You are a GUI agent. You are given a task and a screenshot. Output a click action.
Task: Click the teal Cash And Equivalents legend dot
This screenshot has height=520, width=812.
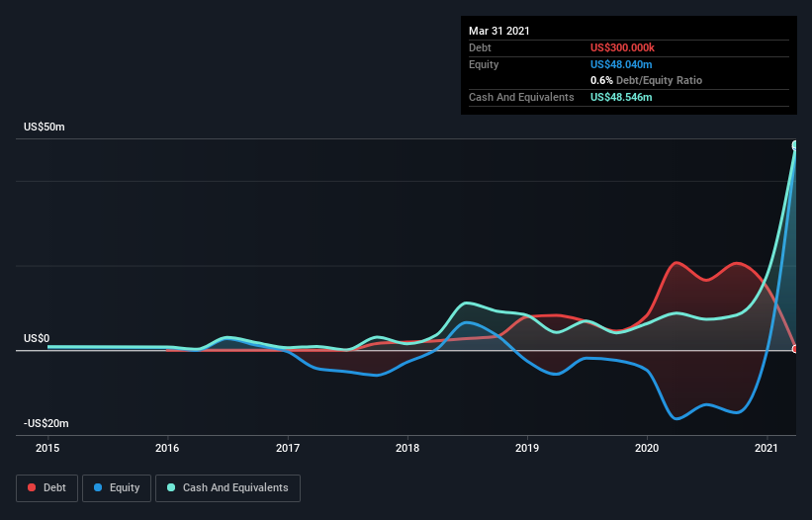[x=171, y=487]
